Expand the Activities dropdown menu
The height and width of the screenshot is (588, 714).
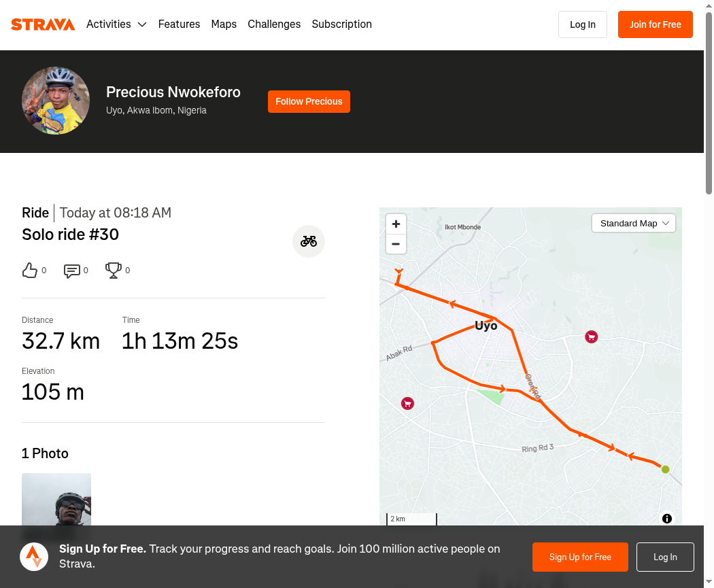tap(116, 24)
